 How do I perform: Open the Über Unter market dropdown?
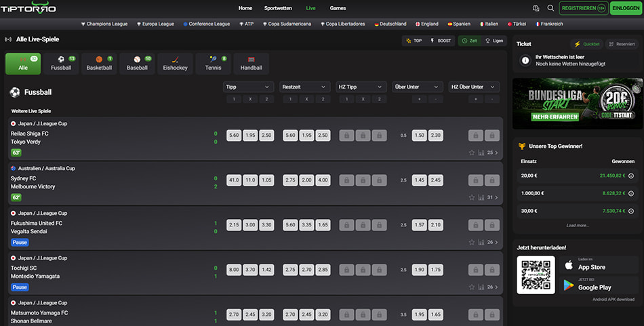(418, 87)
